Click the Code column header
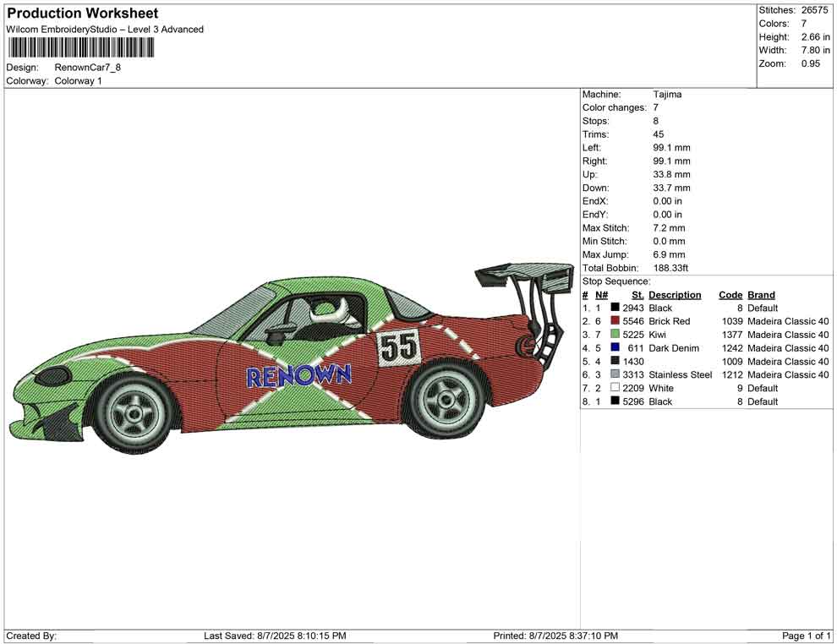 pos(730,294)
